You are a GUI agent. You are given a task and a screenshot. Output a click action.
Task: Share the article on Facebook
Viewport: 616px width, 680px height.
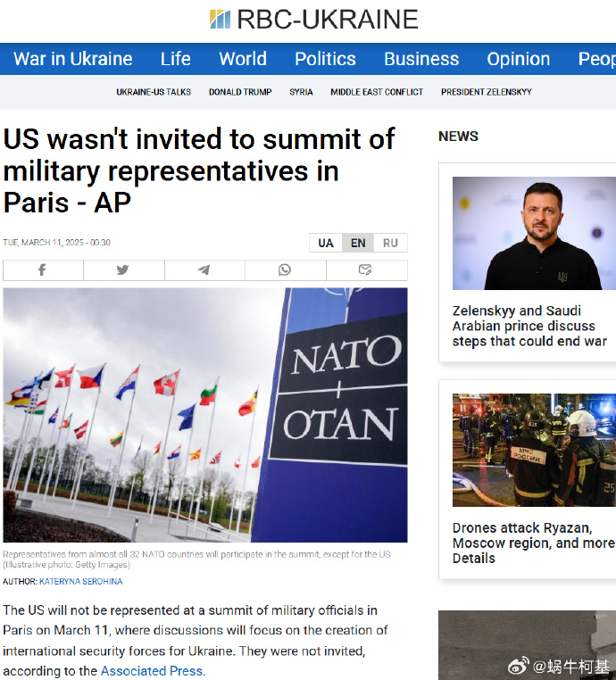(43, 270)
